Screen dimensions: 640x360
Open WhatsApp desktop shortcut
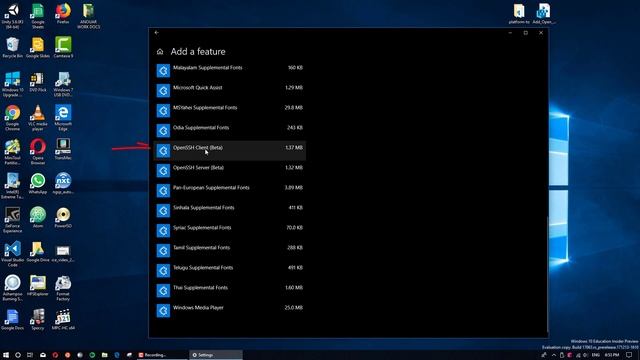[38, 183]
